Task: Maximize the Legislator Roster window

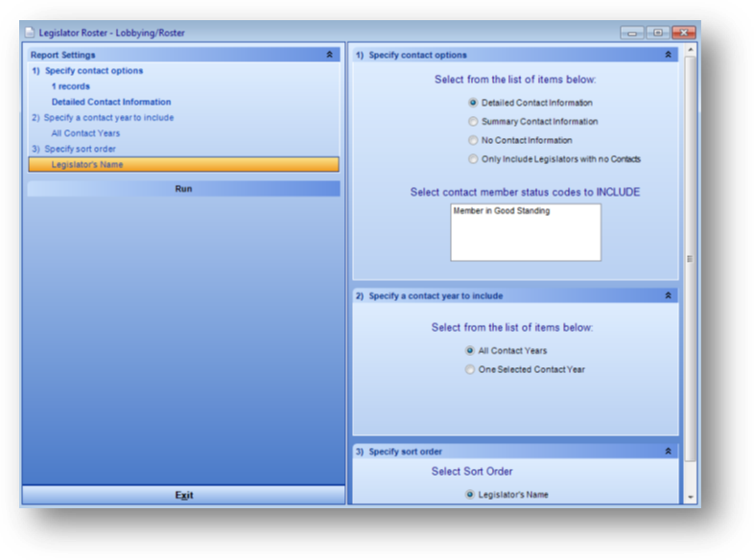Action: [658, 33]
